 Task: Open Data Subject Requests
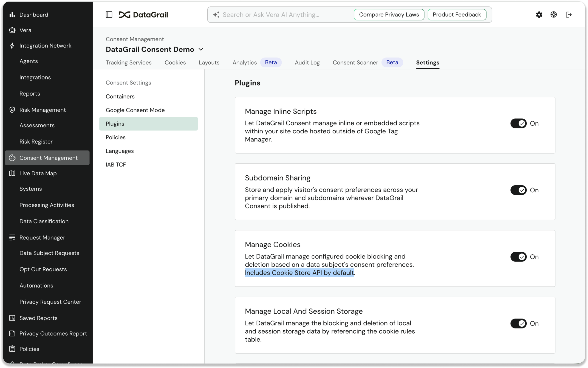coord(49,253)
